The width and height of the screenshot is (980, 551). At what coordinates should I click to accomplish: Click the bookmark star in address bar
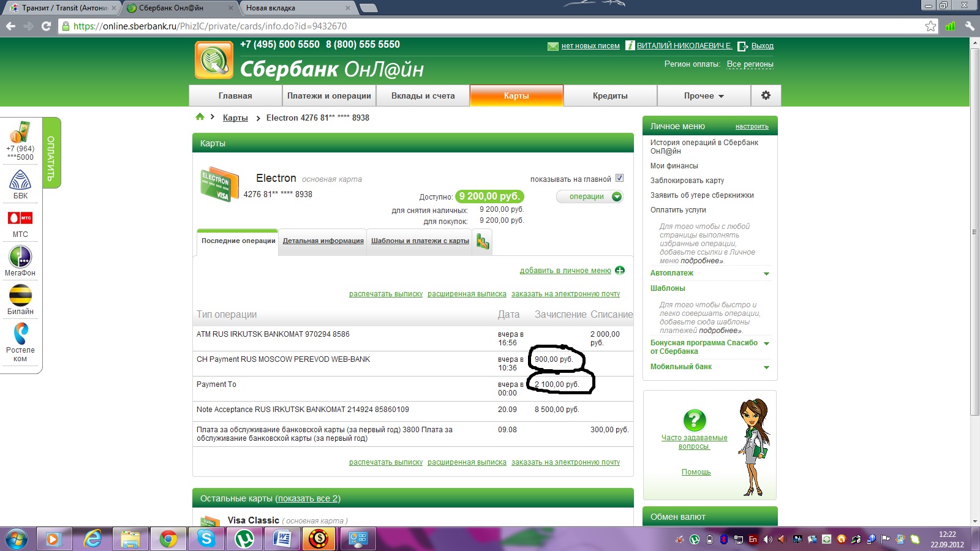[930, 26]
